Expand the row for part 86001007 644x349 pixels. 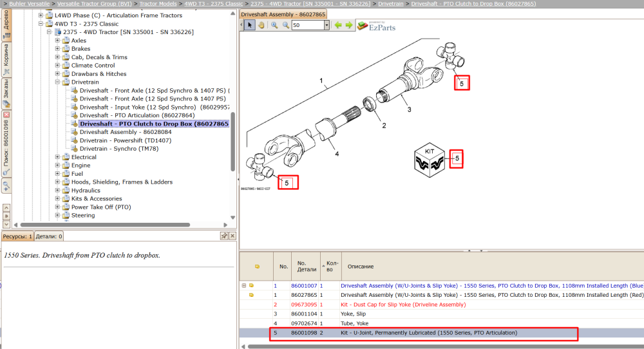pyautogui.click(x=244, y=285)
